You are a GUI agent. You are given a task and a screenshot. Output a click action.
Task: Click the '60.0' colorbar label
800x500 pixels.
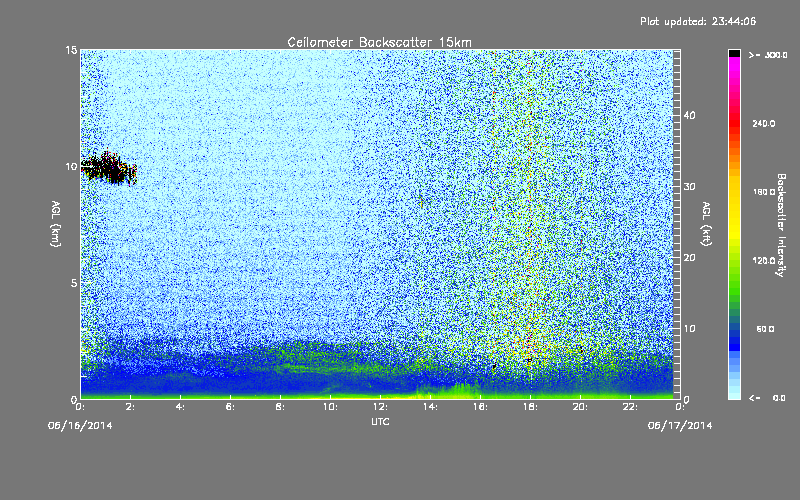[x=765, y=329]
